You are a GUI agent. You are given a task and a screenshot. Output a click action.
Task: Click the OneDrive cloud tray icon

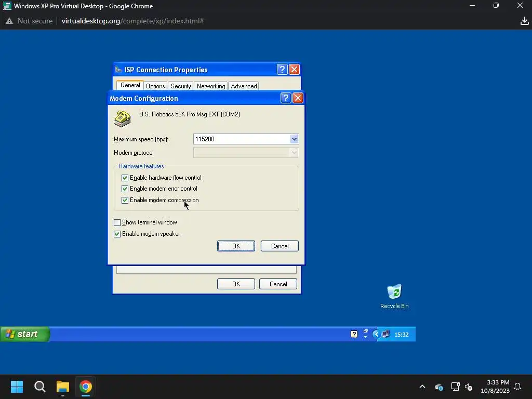pyautogui.click(x=438, y=387)
